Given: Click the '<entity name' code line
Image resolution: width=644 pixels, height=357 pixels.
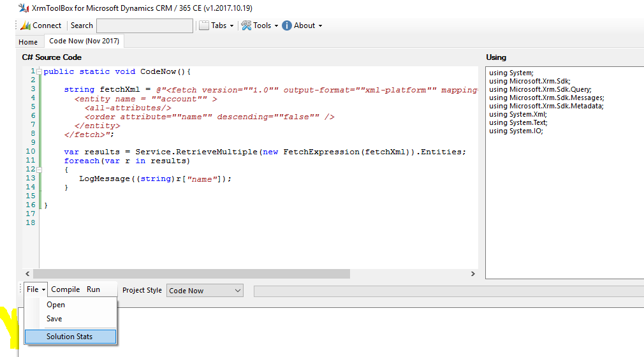Looking at the screenshot, I should point(146,99).
